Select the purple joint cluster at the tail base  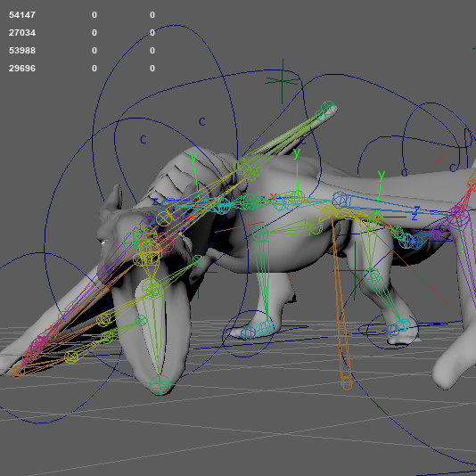tap(457, 214)
